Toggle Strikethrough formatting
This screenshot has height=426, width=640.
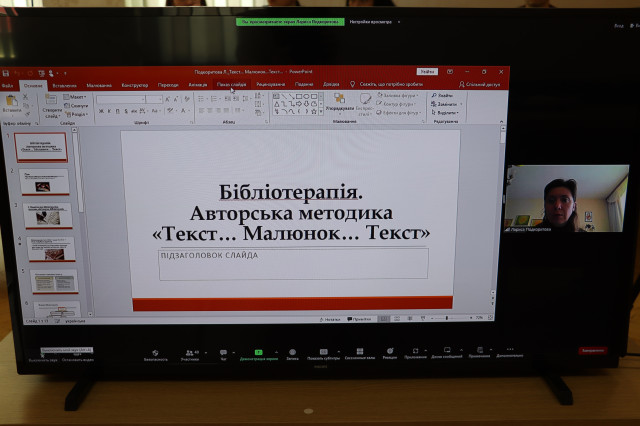coord(134,111)
